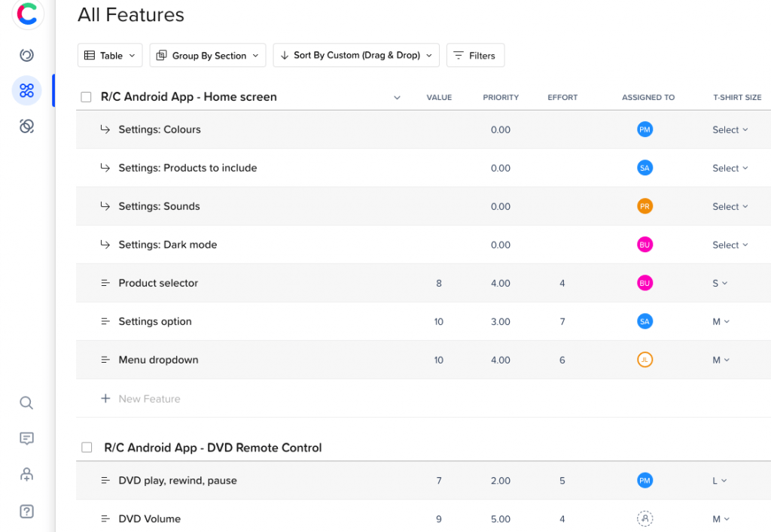Click T-SHIRT SIZE column header
Screen dimensions: 771x532
(x=737, y=97)
